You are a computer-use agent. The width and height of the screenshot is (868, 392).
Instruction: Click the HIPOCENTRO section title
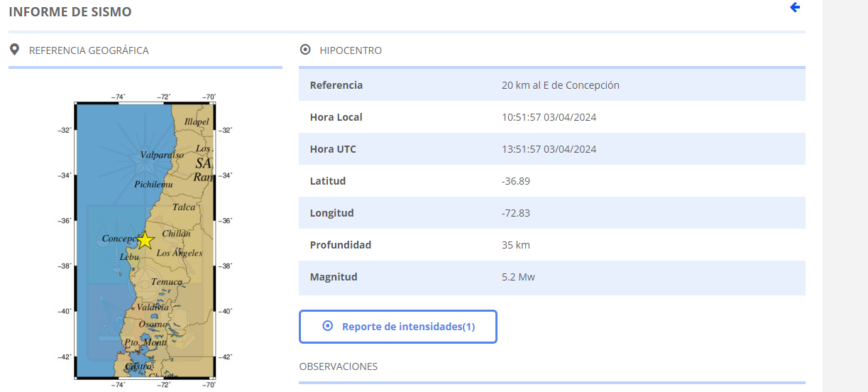(x=351, y=50)
